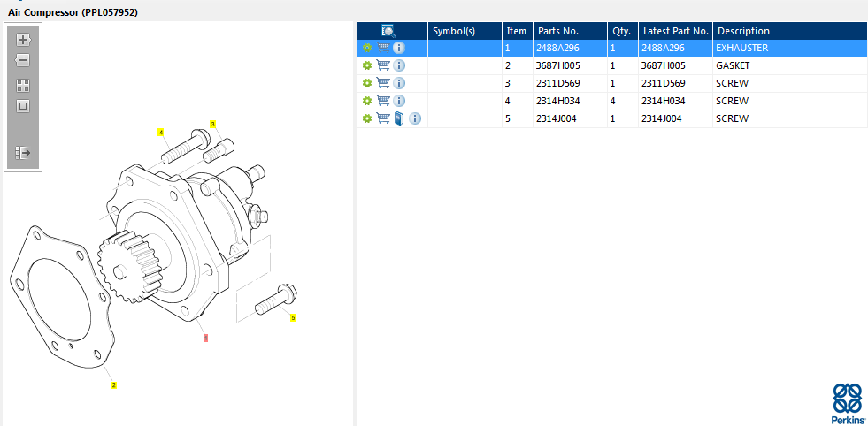Screen dimensions: 868x426
Task: Select callout 2 near the gasket
Action: (x=113, y=385)
